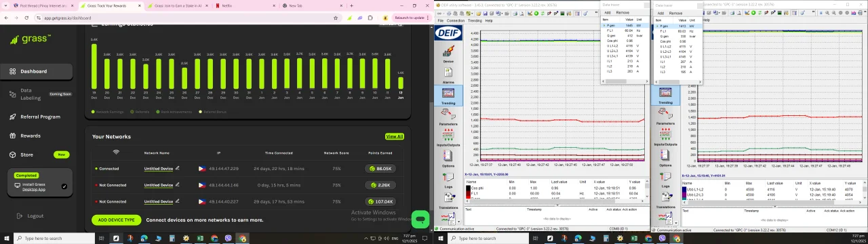
Task: Open Excel from left taskbar
Action: (x=200, y=239)
